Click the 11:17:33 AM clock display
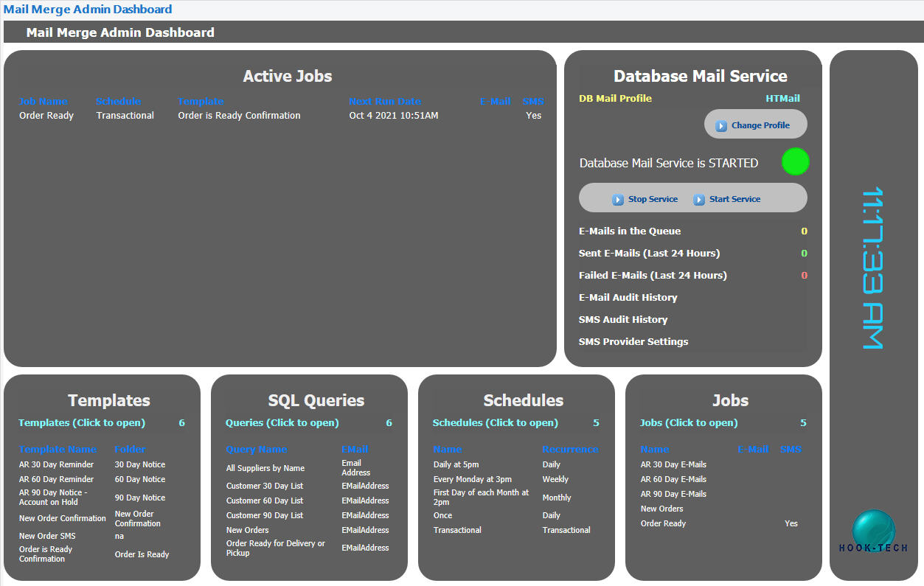Image resolution: width=924 pixels, height=586 pixels. point(872,268)
